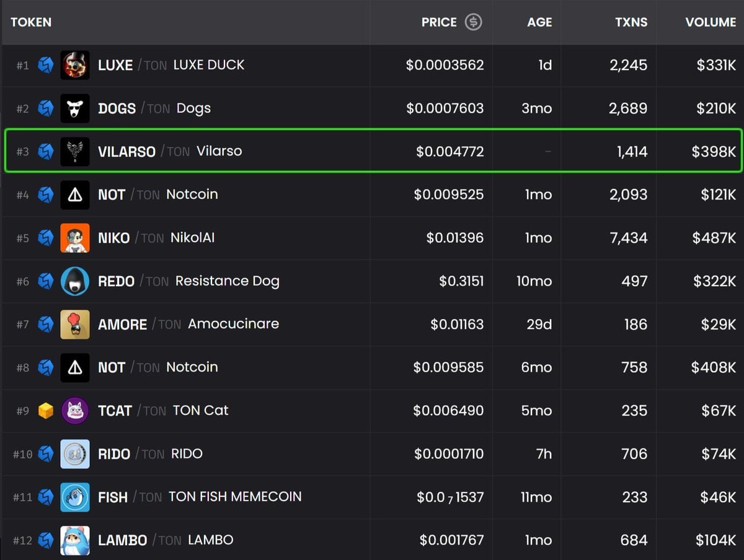
Task: Click the VILARSO price $0.004772
Action: pos(449,151)
